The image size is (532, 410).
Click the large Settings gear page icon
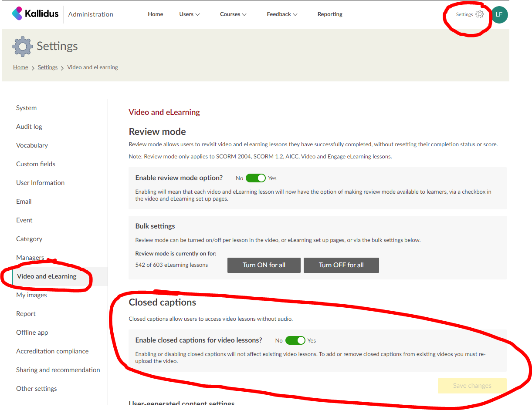point(22,46)
